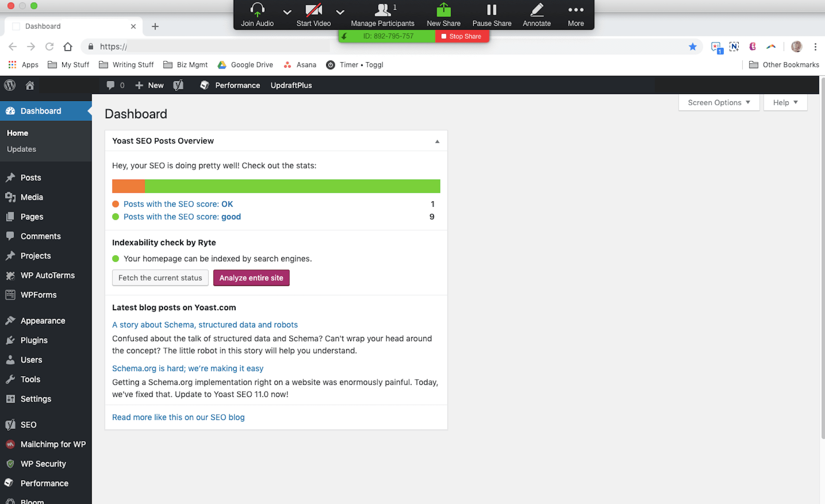Viewport: 825px width, 504px height.
Task: Reload the page in the browser
Action: [49, 47]
